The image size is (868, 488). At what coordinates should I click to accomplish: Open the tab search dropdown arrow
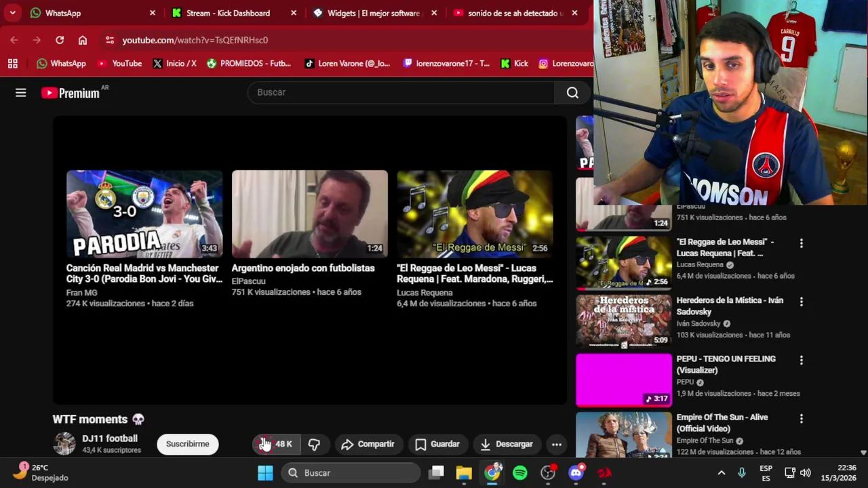[12, 13]
